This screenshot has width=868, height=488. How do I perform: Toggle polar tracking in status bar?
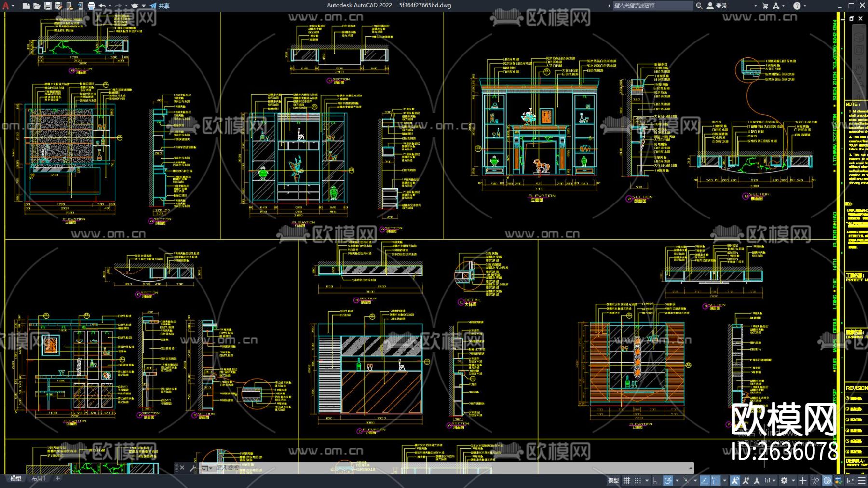click(668, 480)
